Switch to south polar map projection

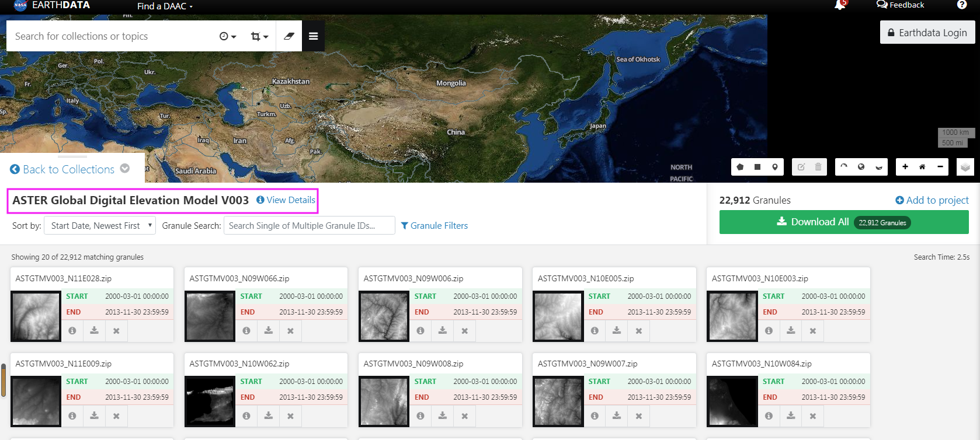(x=878, y=167)
